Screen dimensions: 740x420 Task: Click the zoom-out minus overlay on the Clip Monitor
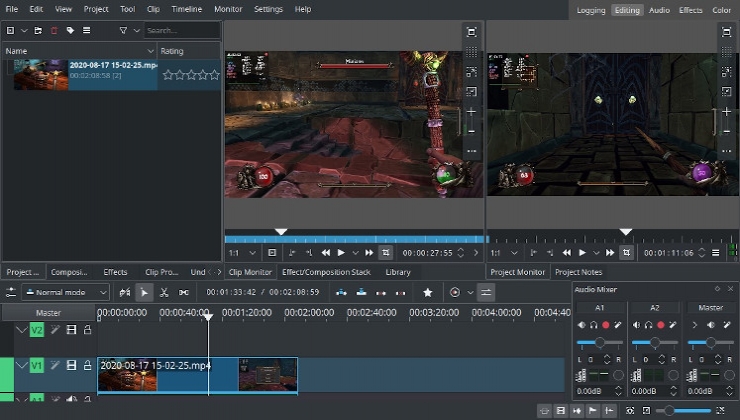[x=471, y=131]
